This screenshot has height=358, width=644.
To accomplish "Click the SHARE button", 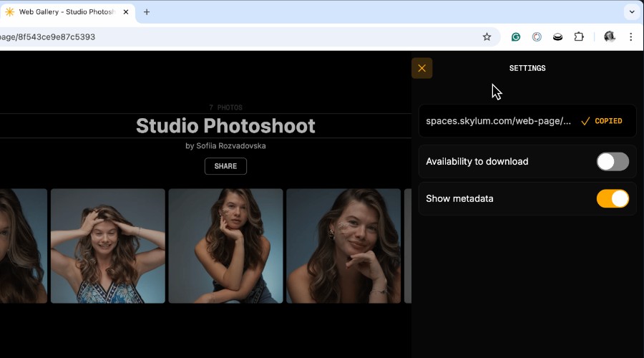I will (x=225, y=166).
